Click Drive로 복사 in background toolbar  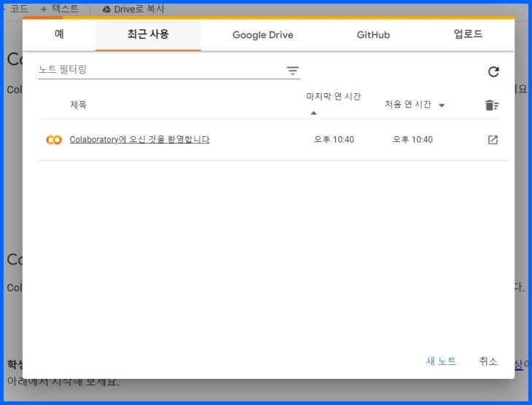click(x=133, y=9)
